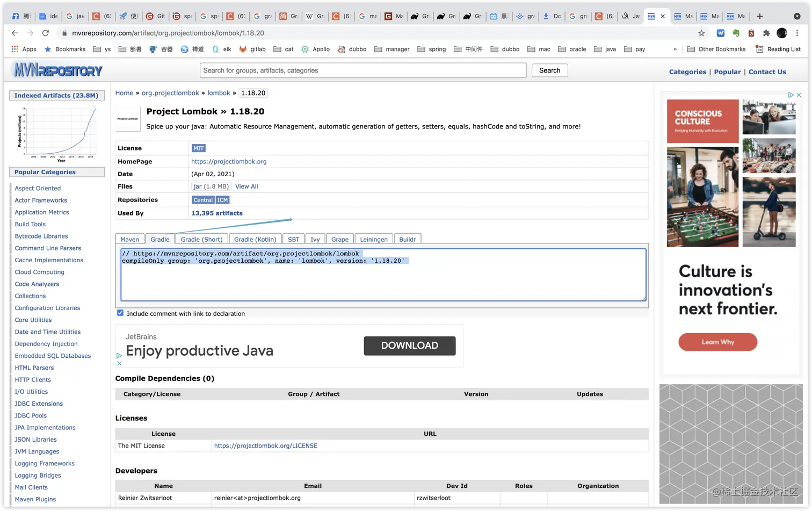812x511 pixels.
Task: Click the MVNRepository logo
Action: [x=58, y=70]
